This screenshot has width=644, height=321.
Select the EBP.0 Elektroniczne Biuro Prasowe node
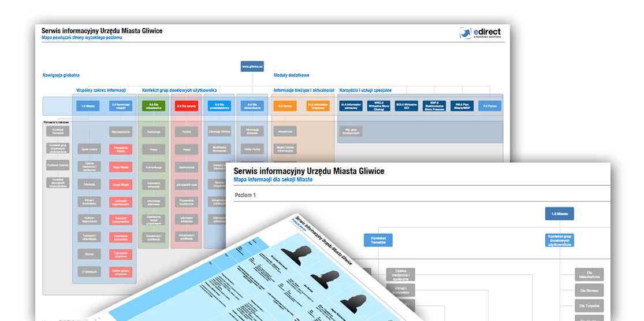click(434, 106)
